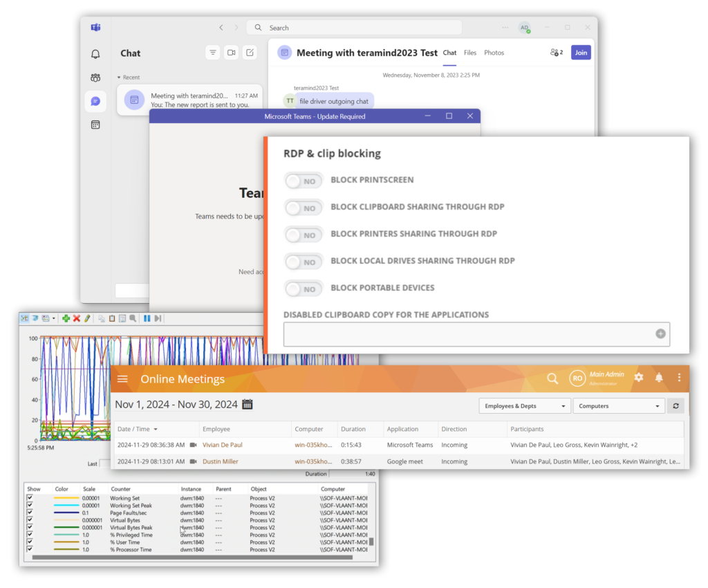Image resolution: width=708 pixels, height=588 pixels.
Task: Switch to the Photos tab
Action: [x=494, y=53]
